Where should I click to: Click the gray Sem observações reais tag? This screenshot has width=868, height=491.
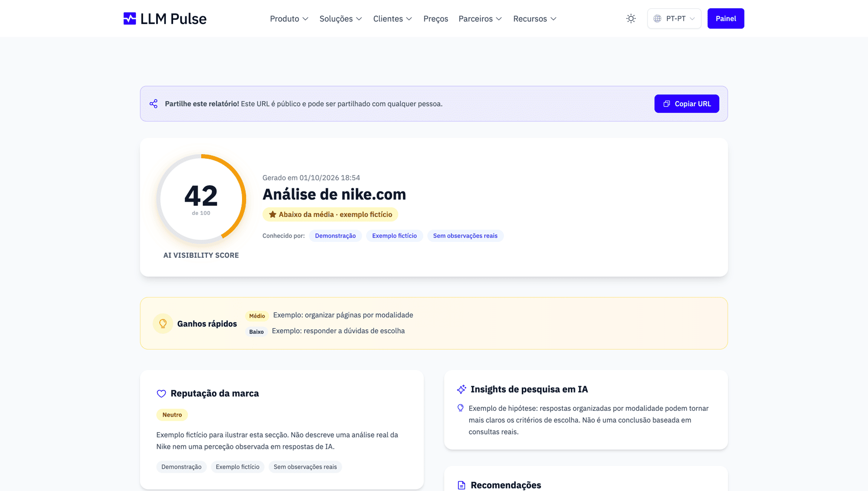point(305,467)
